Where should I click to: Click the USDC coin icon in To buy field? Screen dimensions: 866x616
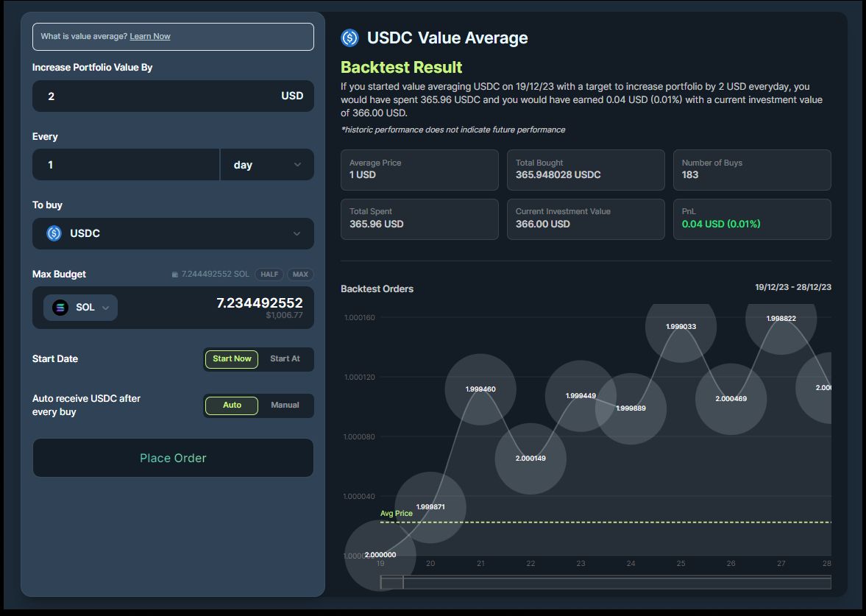pyautogui.click(x=54, y=233)
